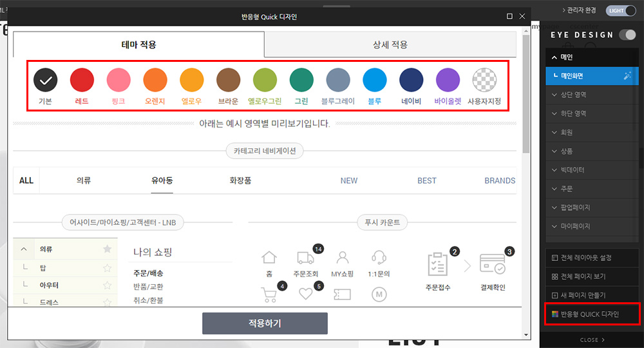Pick the 핑크 pink theme swatch
Image resolution: width=644 pixels, height=348 pixels.
118,80
